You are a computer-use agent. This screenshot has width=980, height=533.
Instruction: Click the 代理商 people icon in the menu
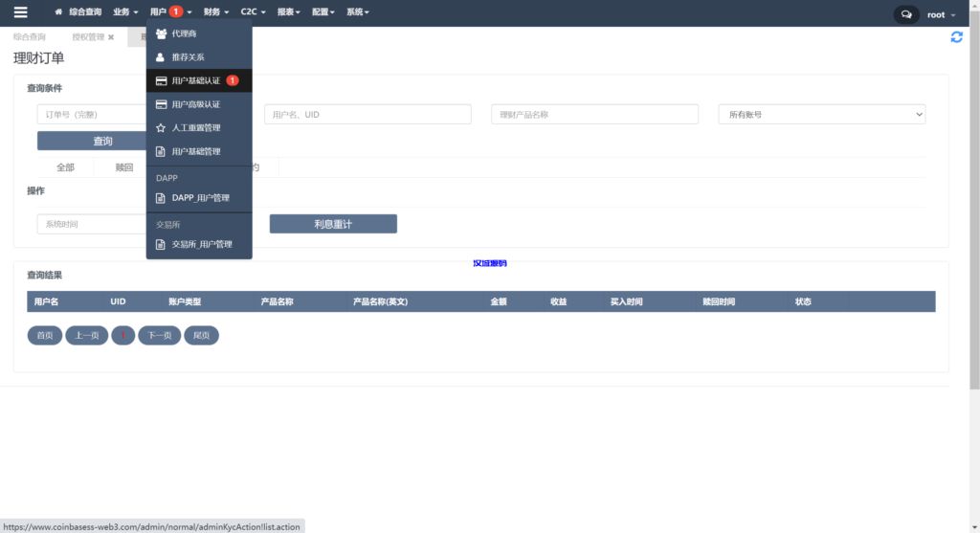(x=161, y=33)
